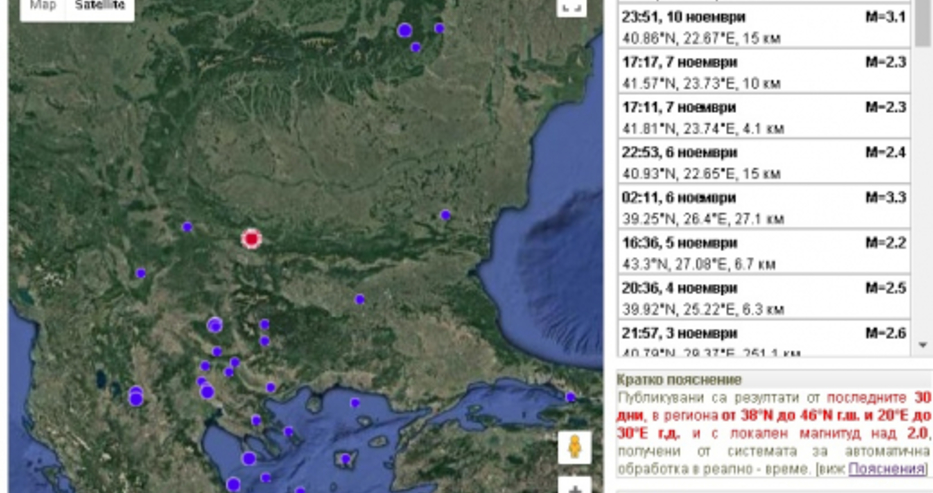Click the red highlighted earthquake marker
933x493 pixels.
click(251, 238)
